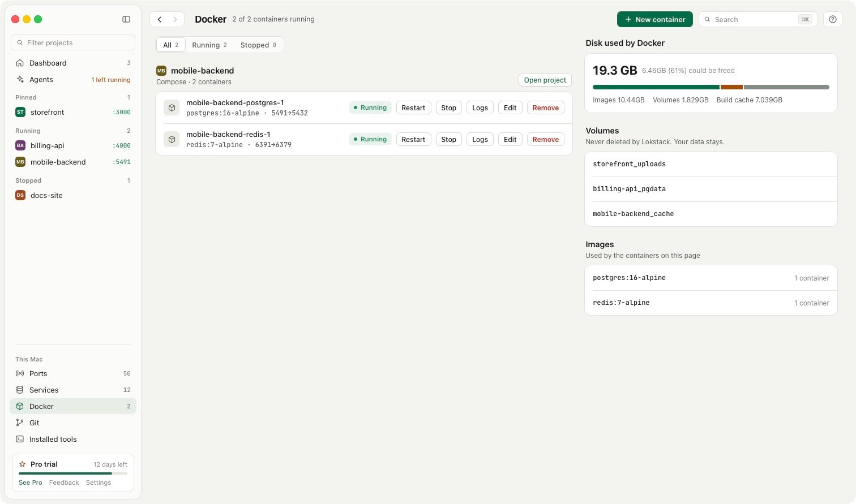Screen dimensions: 856x504
Task: Click the Running status of postgres container
Action: (370, 107)
